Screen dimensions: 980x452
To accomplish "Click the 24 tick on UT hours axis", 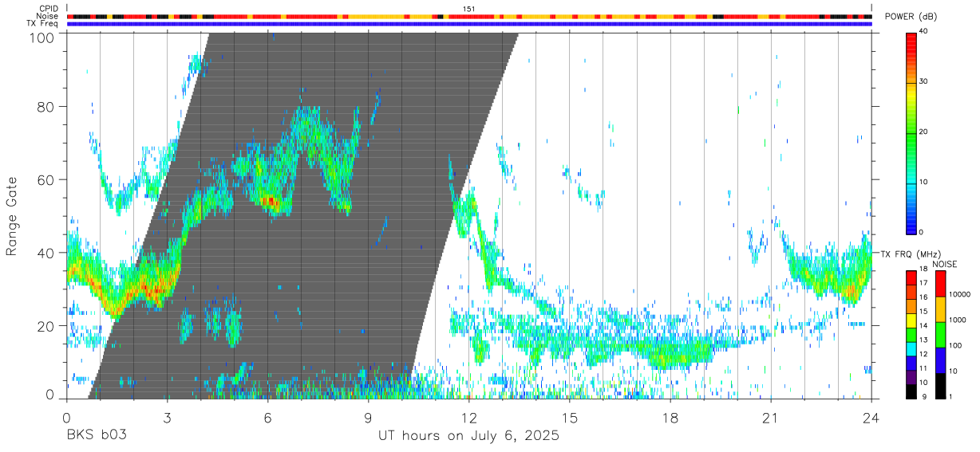I will coord(871,418).
